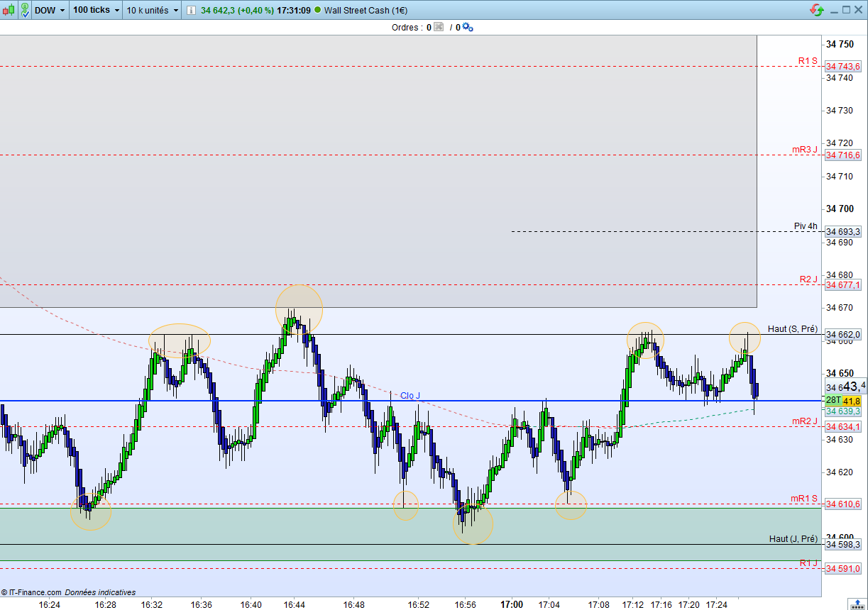Click the 34 750 price axis label

(840, 45)
